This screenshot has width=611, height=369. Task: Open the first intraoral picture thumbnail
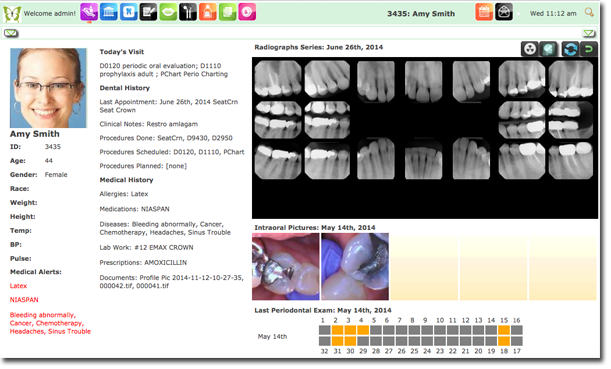286,267
